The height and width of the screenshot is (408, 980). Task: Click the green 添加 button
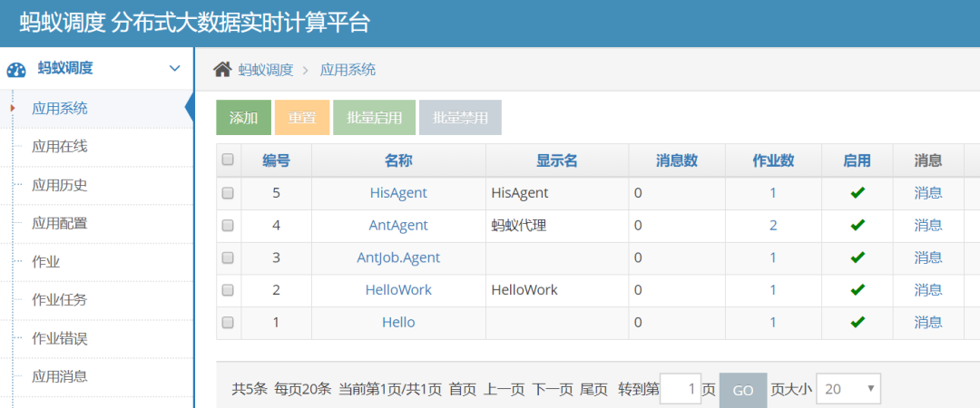pyautogui.click(x=244, y=118)
